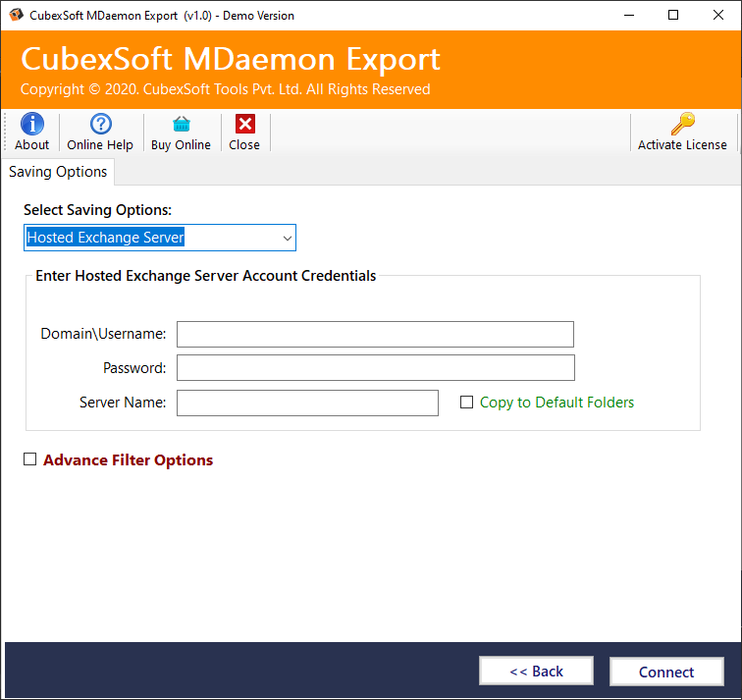
Task: Click the Online Help question mark icon
Action: click(100, 124)
